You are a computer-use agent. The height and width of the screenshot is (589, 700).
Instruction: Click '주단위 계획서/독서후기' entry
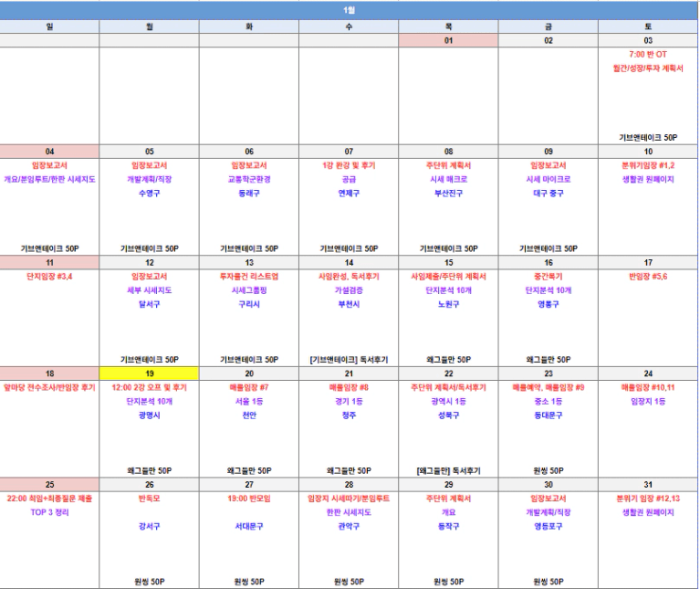pyautogui.click(x=449, y=387)
